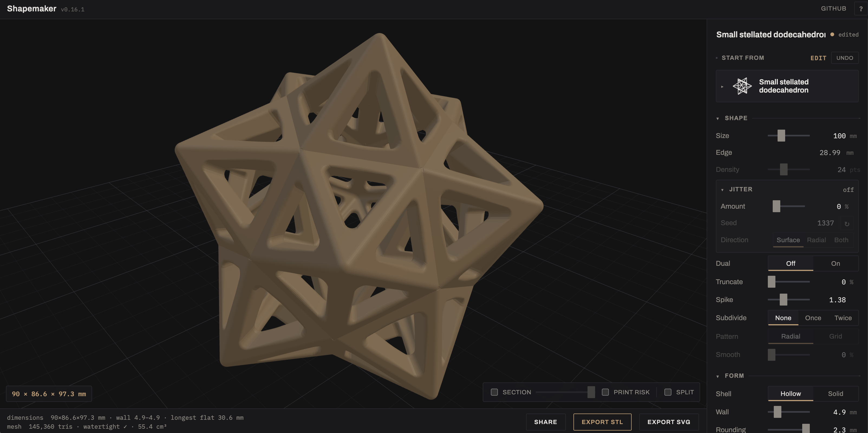The image size is (868, 433).
Task: Collapse the FORM section
Action: coord(718,376)
